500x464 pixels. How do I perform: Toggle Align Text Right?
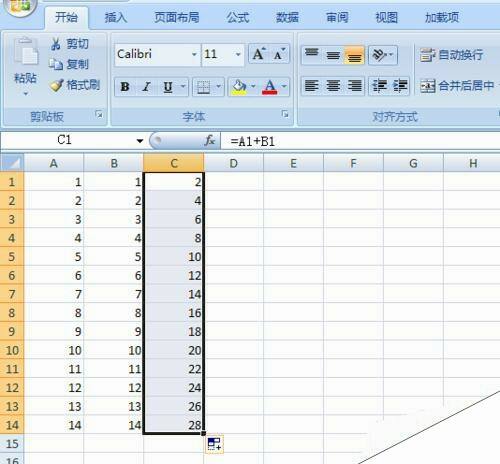click(x=354, y=86)
